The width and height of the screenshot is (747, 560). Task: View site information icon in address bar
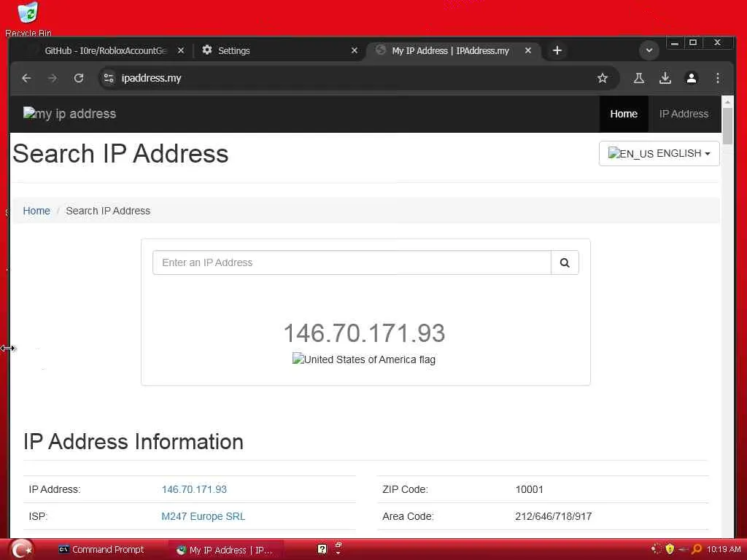click(x=109, y=78)
